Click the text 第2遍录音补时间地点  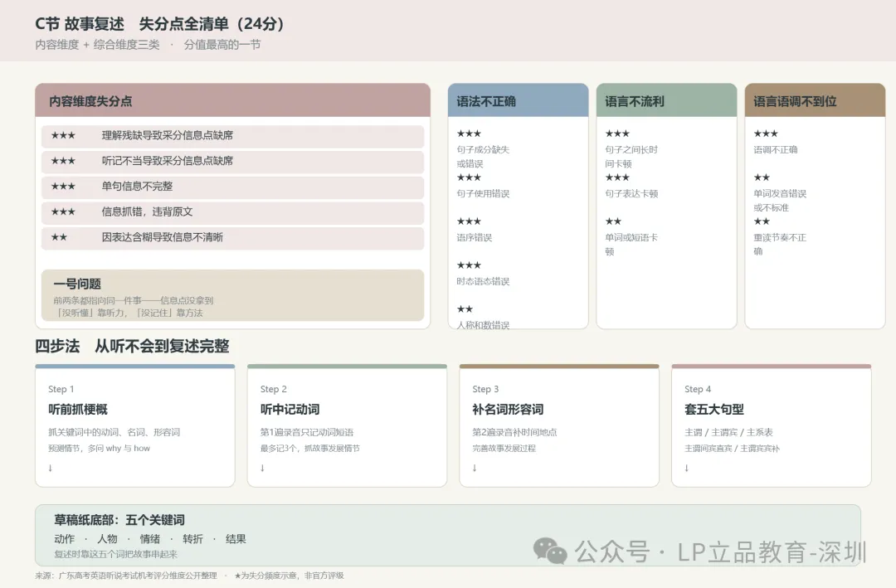(514, 433)
